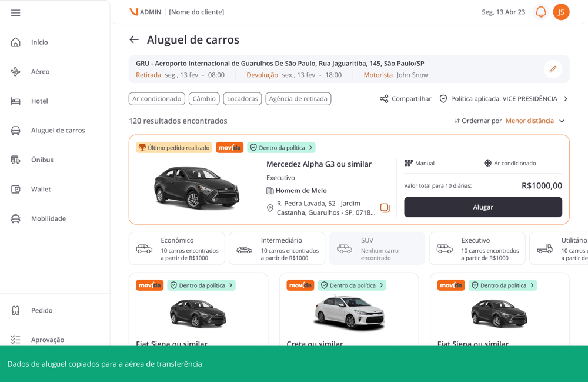Click the location pin icon beside address
Image resolution: width=588 pixels, height=382 pixels.
270,208
